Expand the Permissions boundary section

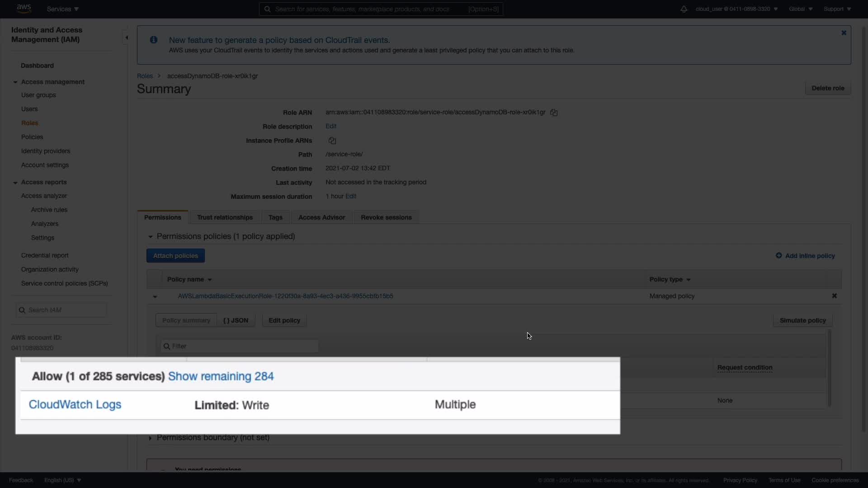(151, 438)
